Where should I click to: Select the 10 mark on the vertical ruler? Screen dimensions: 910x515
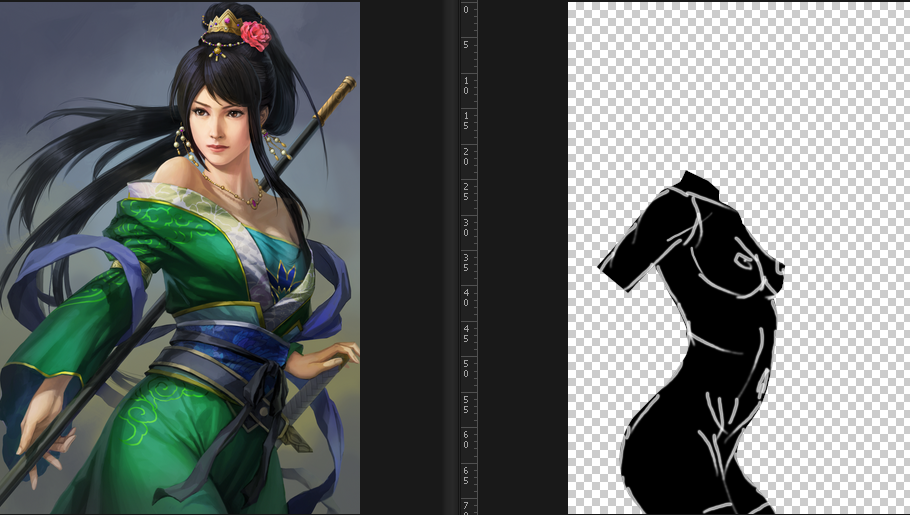(466, 85)
